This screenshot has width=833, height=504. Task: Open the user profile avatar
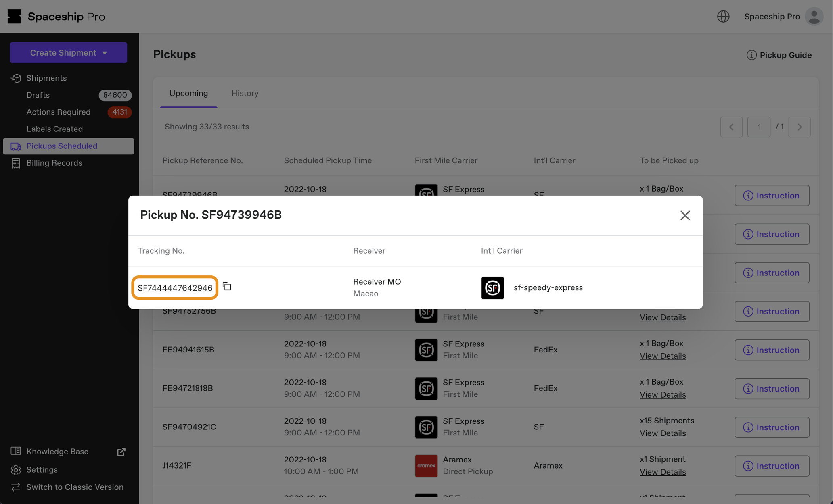[x=814, y=17]
